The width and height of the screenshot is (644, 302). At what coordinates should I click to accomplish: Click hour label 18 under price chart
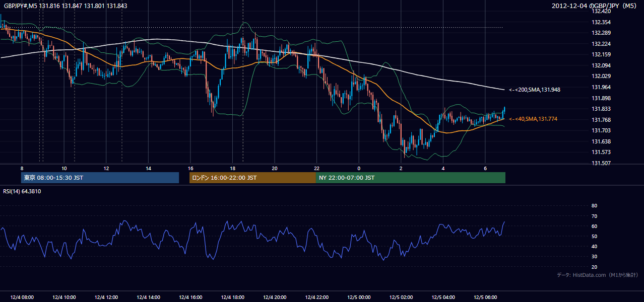232,168
